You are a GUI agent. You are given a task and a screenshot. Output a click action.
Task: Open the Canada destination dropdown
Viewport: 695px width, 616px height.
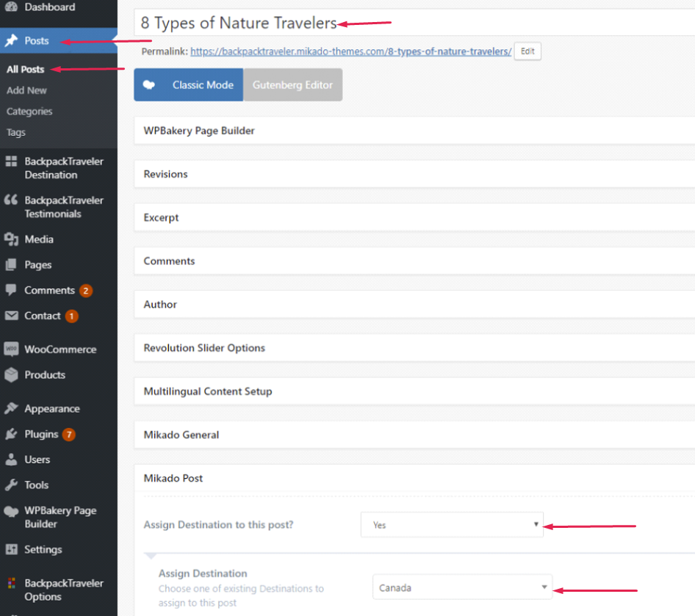click(463, 587)
